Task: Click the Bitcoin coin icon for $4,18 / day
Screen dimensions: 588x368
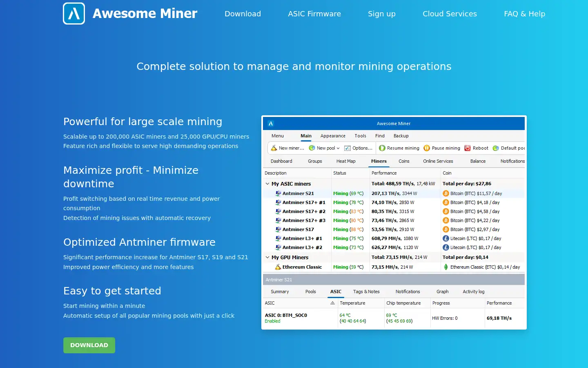Action: (x=446, y=202)
